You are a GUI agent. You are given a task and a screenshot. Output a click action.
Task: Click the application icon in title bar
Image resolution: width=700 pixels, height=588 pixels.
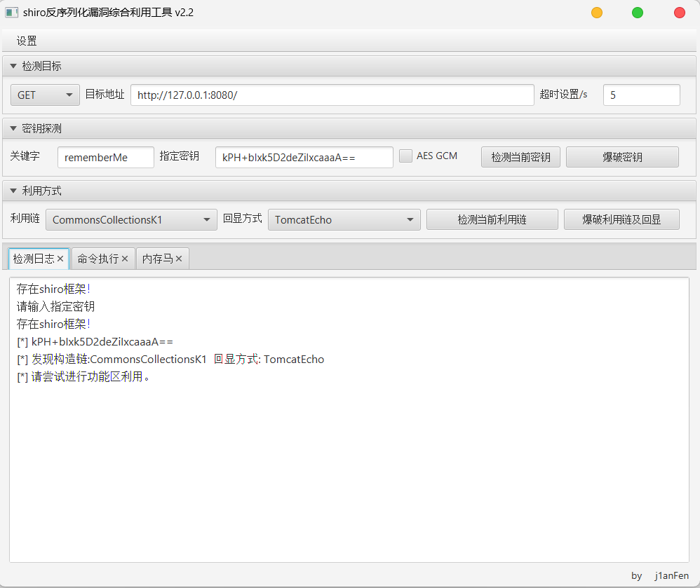point(12,13)
